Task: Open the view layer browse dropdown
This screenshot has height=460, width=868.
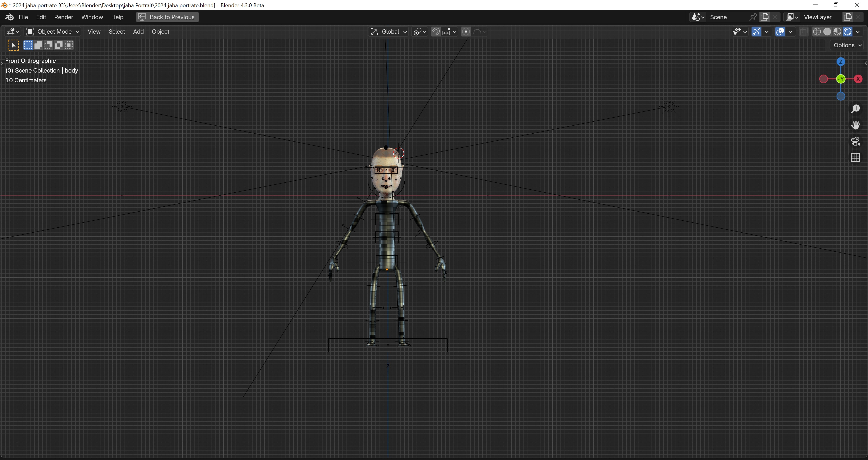Action: [792, 17]
